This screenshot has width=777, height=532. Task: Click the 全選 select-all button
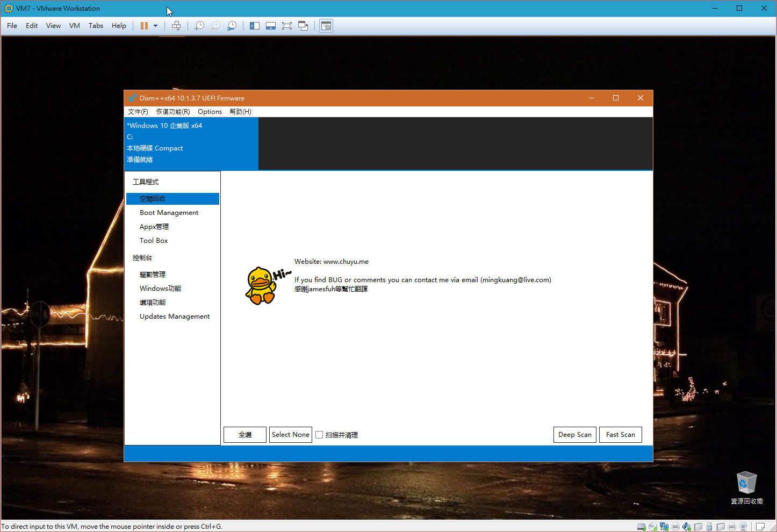245,435
